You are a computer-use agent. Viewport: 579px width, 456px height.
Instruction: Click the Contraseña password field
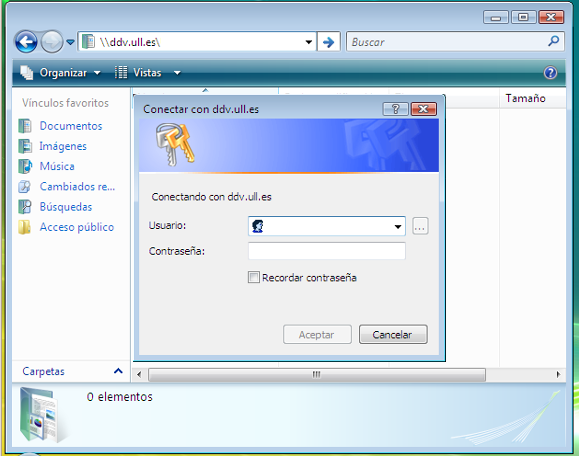click(x=327, y=251)
